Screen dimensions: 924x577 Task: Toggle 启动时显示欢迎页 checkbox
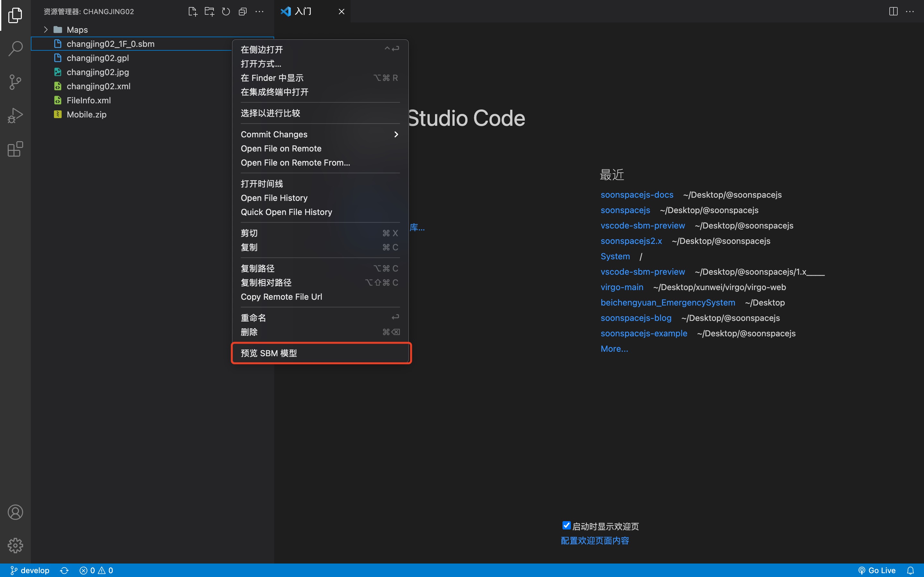[x=566, y=525]
